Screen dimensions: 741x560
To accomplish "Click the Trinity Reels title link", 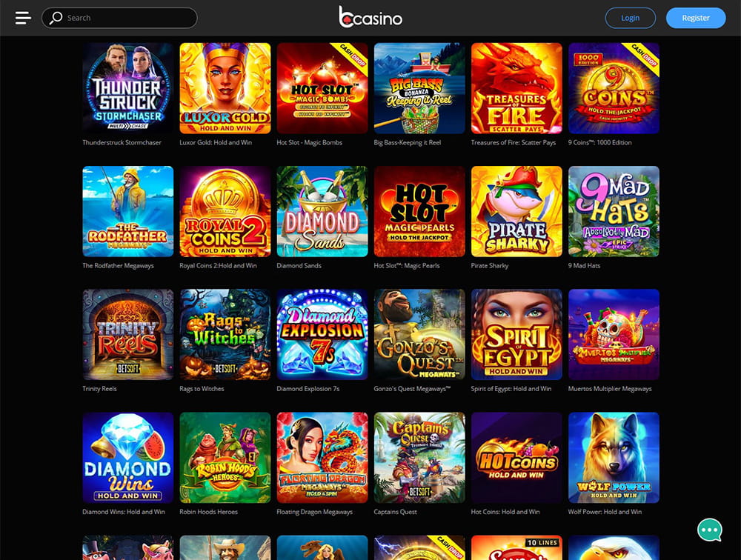I will pyautogui.click(x=99, y=388).
